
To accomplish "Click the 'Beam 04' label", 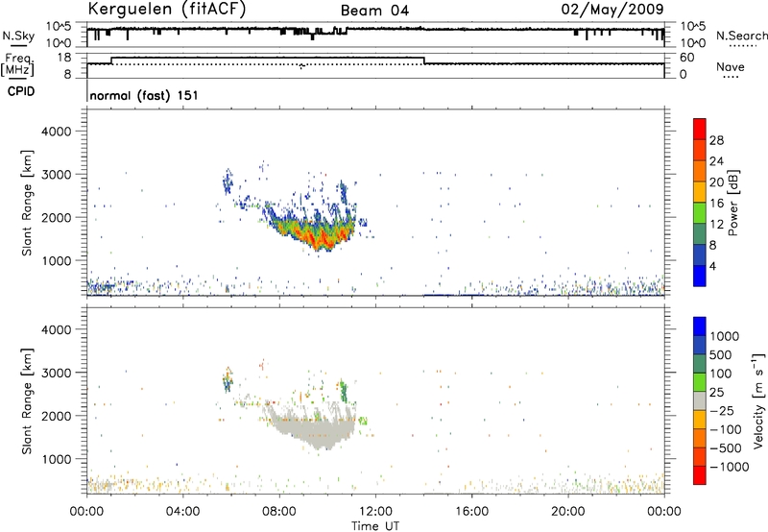I will [x=374, y=11].
